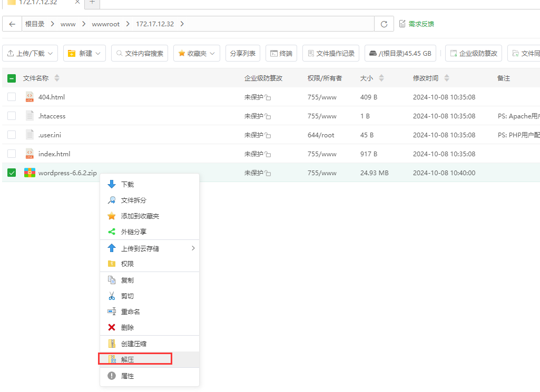Click the 分享列表 button
The image size is (540, 392).
[243, 53]
